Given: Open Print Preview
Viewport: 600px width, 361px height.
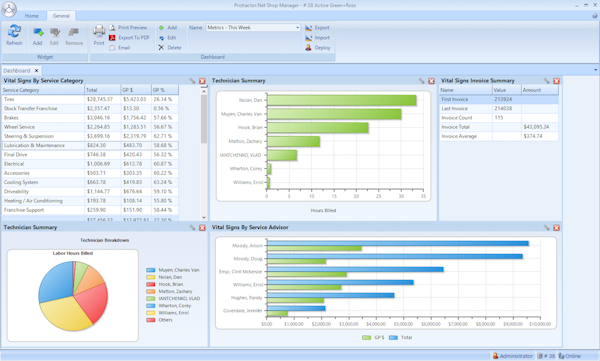Looking at the screenshot, I should coord(128,28).
